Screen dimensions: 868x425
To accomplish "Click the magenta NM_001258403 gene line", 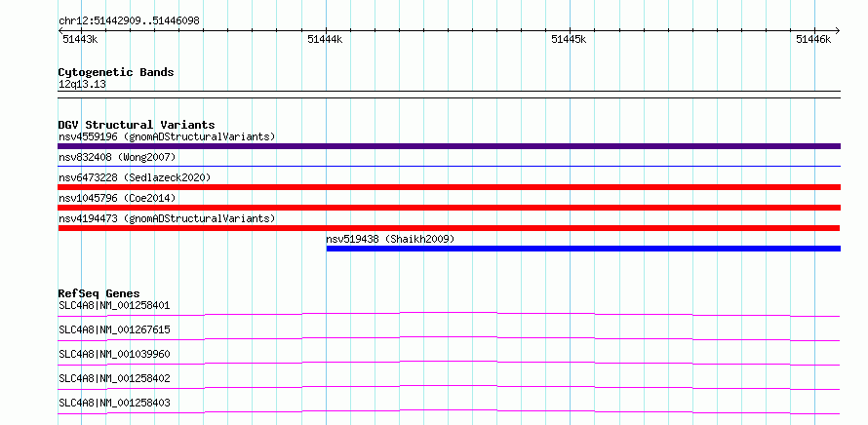I will click(449, 411).
